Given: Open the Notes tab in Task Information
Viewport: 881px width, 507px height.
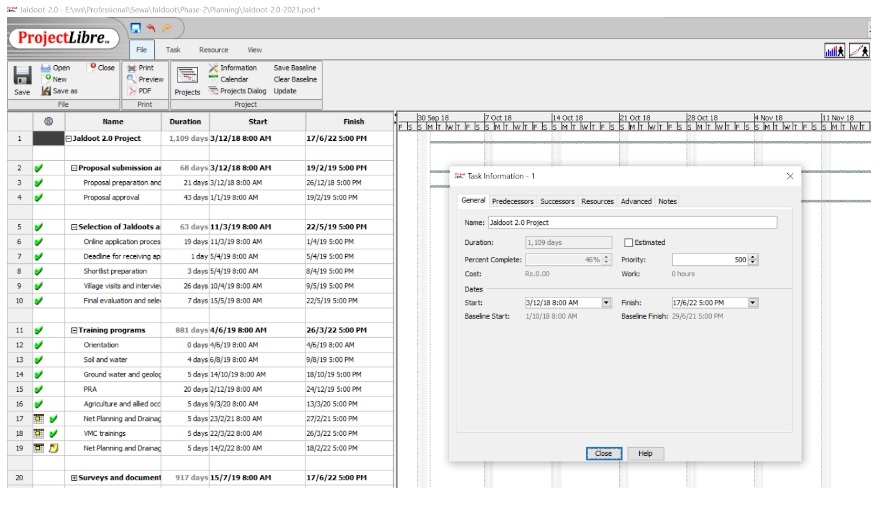Looking at the screenshot, I should [x=667, y=201].
